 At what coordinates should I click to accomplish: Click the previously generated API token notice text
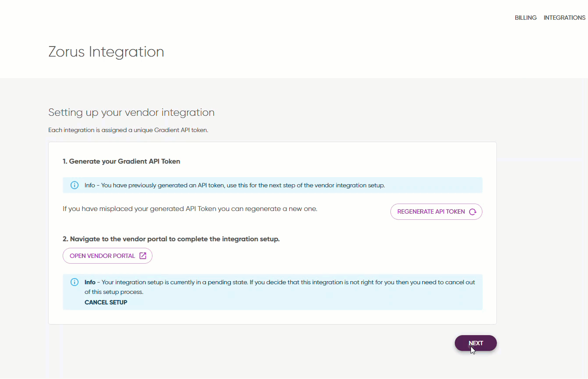click(235, 186)
